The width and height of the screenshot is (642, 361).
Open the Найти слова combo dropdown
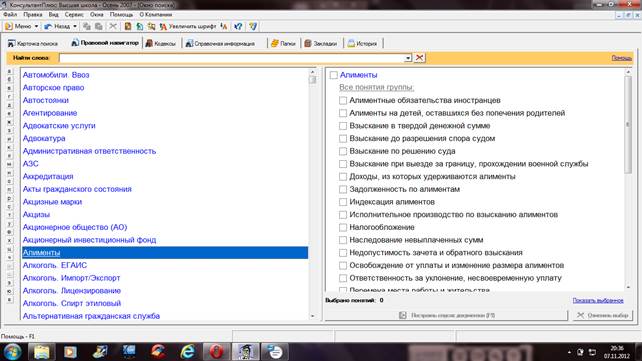[x=408, y=58]
